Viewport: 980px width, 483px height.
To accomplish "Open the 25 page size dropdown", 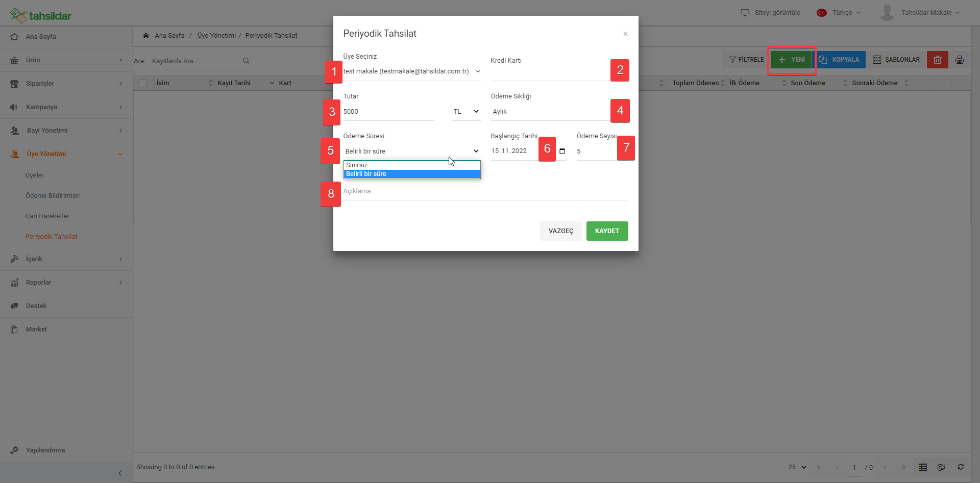I will tap(797, 467).
